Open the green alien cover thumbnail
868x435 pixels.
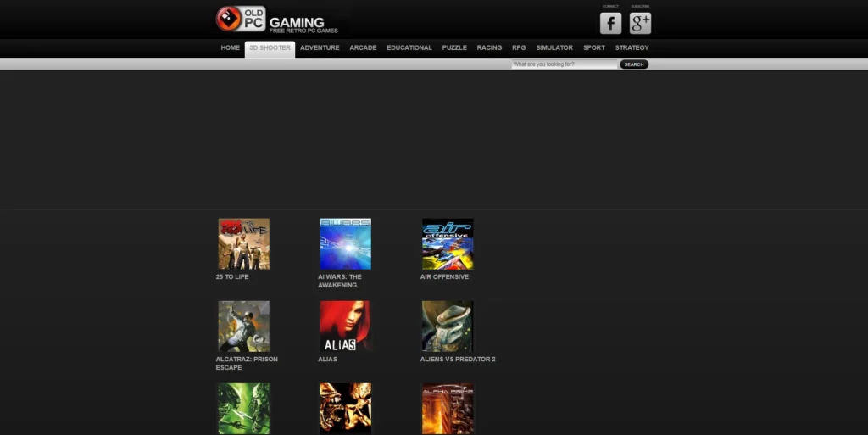tap(243, 409)
